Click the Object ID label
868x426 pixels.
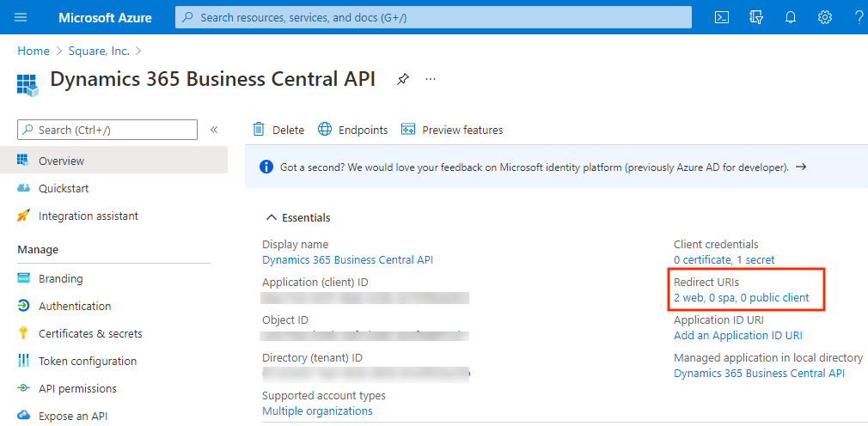tap(285, 319)
